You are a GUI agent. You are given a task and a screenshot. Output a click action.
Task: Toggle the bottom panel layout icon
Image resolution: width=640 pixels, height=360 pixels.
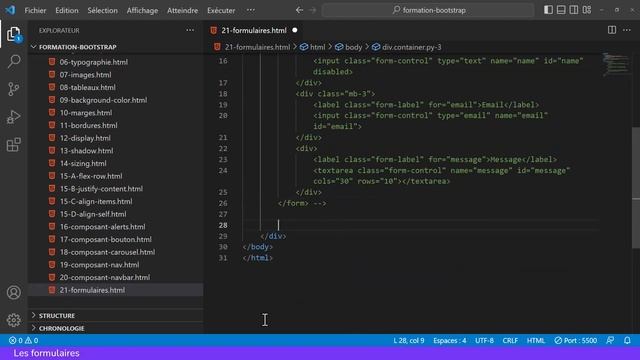click(x=561, y=10)
